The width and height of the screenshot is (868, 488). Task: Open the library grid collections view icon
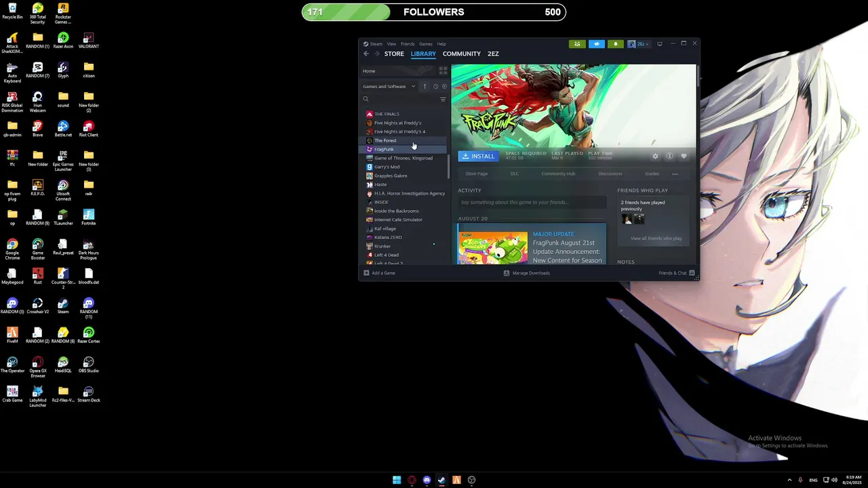pos(443,70)
